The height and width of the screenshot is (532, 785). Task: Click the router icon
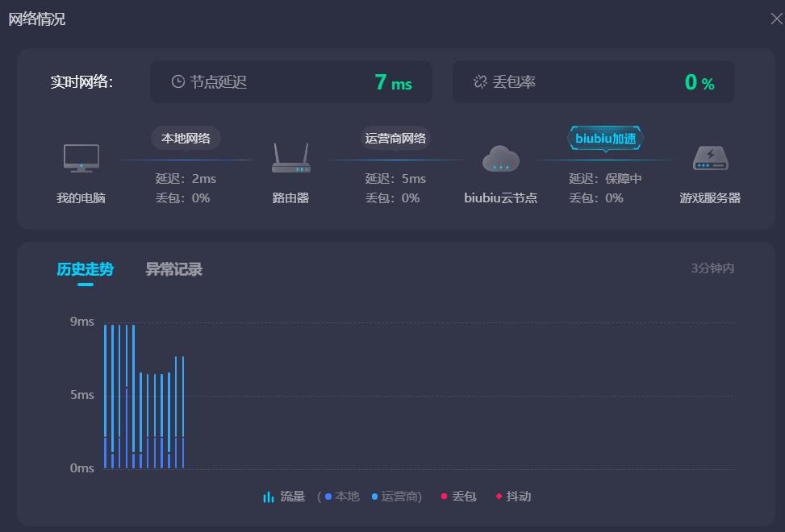pos(290,159)
